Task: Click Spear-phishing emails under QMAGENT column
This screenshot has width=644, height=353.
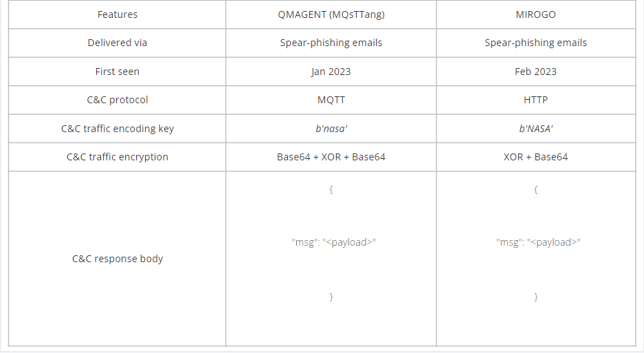Action: tap(331, 43)
